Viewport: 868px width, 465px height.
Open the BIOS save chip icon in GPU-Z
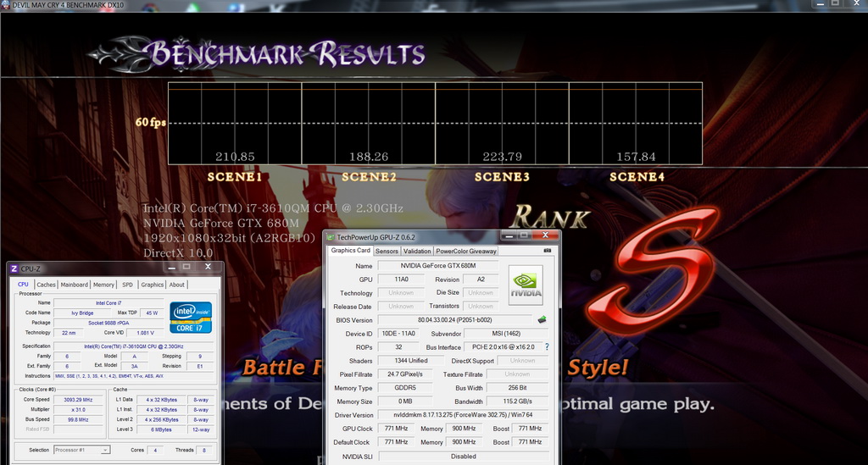(542, 319)
